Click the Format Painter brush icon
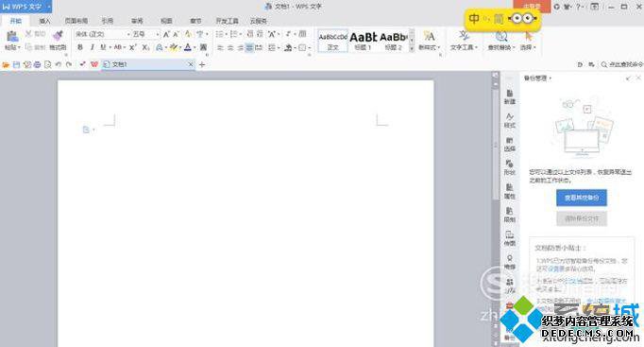644x347 pixels. tap(59, 36)
